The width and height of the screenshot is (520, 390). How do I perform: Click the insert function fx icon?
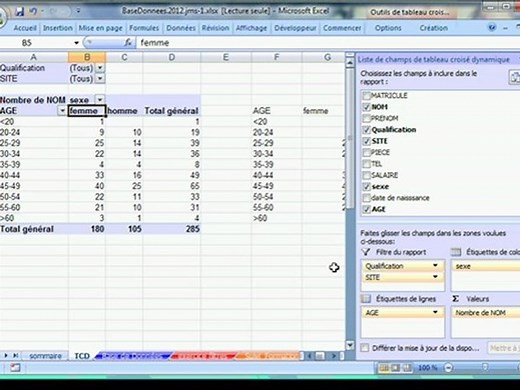click(128, 43)
